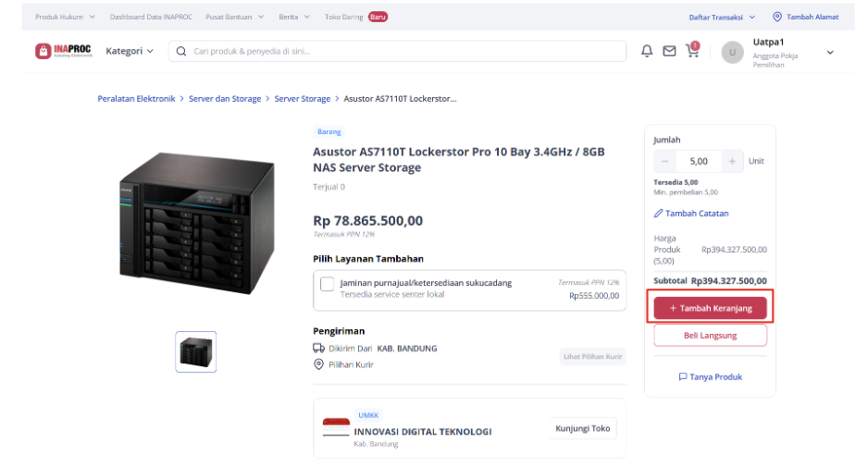Click the Asustor AS7110T product title

(458, 159)
